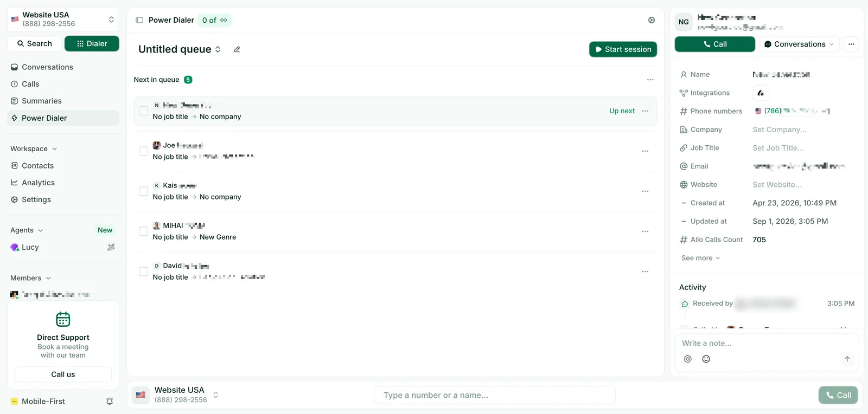Edit the queue name with pencil icon

pos(237,49)
